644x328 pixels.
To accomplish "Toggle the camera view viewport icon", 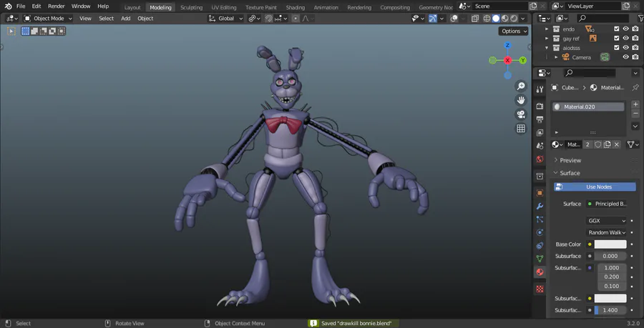I will coord(521,114).
